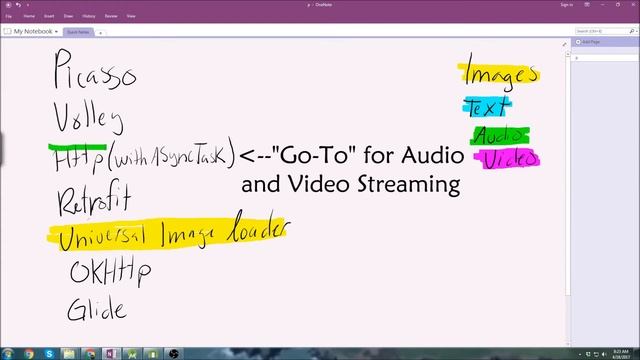Viewport: 640px width, 360px height.
Task: Click the search magnifier icon
Action: 631,31
